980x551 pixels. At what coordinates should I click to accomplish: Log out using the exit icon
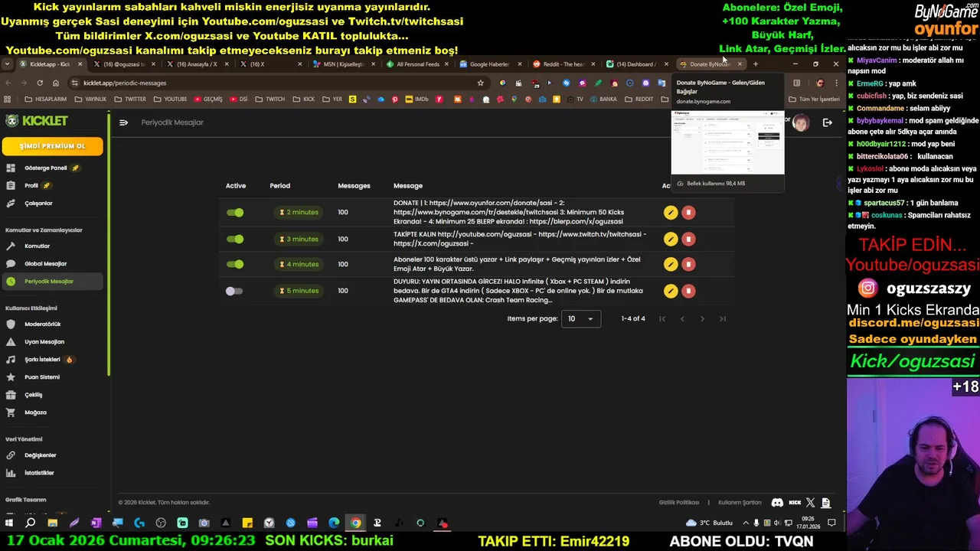pyautogui.click(x=828, y=122)
